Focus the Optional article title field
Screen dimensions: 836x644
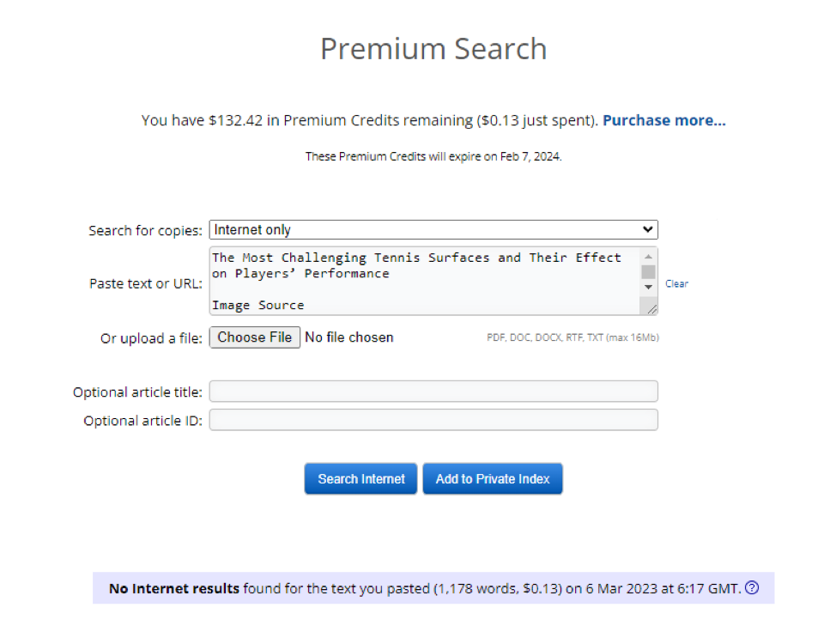point(433,392)
